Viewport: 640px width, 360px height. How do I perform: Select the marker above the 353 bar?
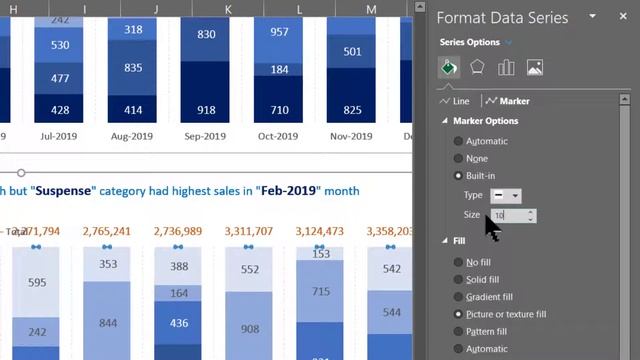pyautogui.click(x=107, y=247)
